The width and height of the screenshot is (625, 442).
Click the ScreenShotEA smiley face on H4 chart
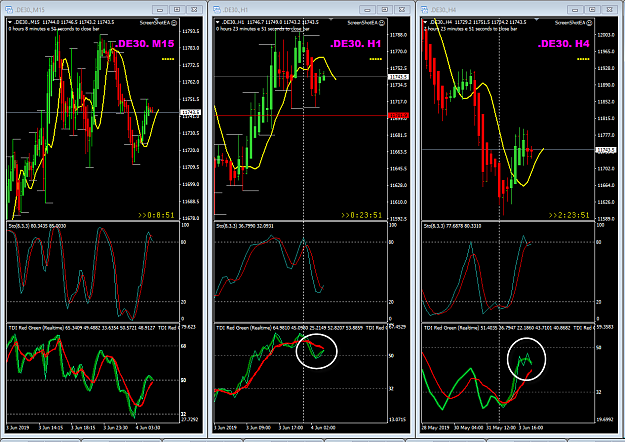point(590,23)
